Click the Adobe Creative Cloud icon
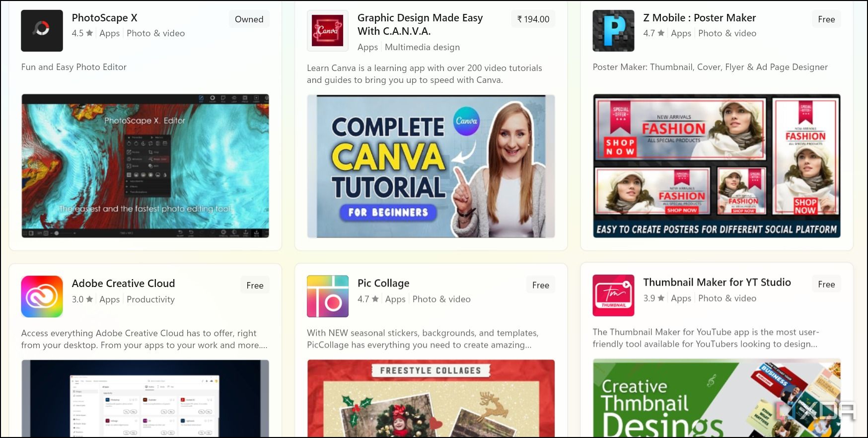This screenshot has height=438, width=868. tap(42, 296)
